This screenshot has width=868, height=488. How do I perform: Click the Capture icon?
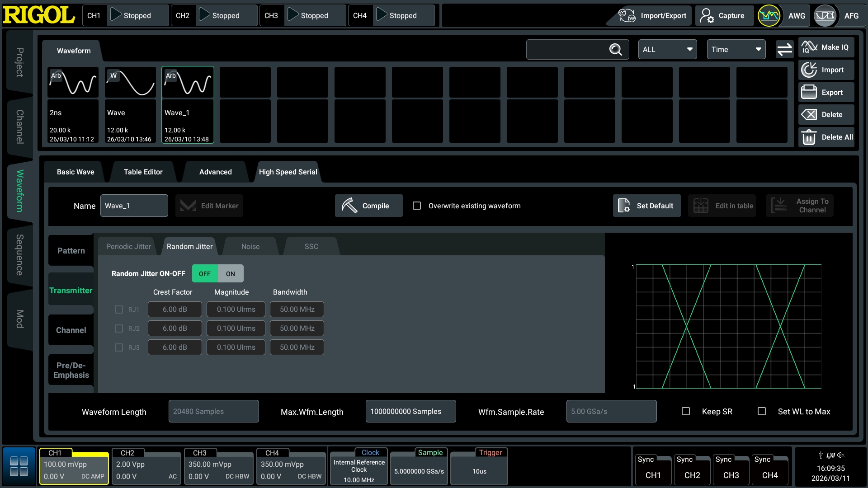[707, 16]
